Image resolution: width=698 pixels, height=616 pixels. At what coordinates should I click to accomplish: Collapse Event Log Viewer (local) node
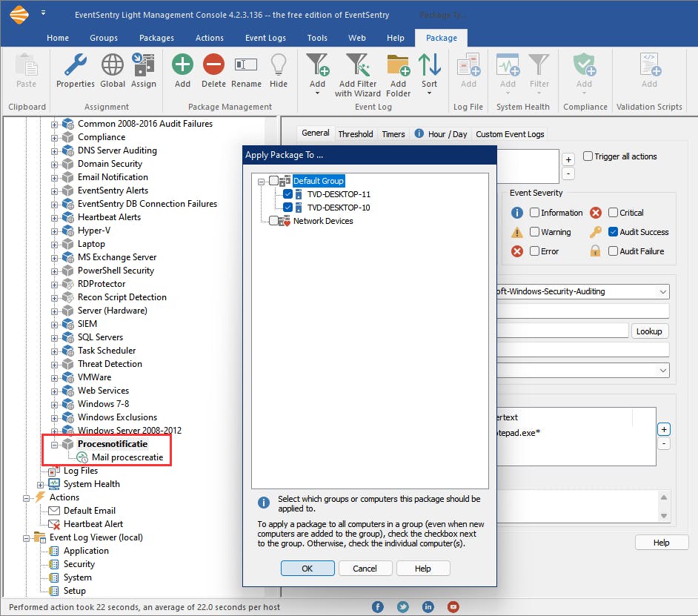(26, 538)
